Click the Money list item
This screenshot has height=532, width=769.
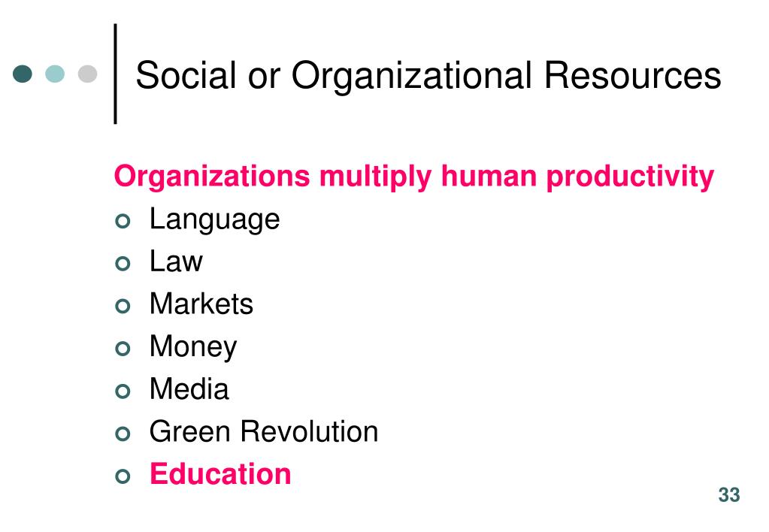(193, 347)
